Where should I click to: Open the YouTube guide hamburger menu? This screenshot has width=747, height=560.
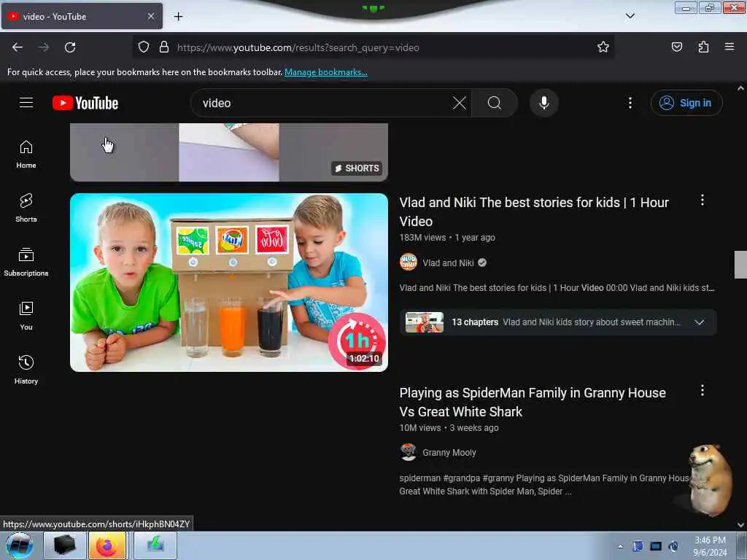click(x=26, y=103)
